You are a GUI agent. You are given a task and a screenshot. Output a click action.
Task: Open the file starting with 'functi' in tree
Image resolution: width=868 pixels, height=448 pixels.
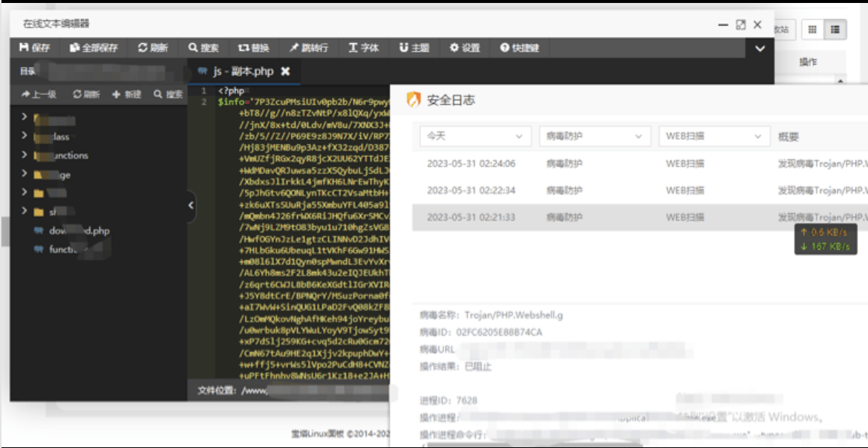(61, 250)
